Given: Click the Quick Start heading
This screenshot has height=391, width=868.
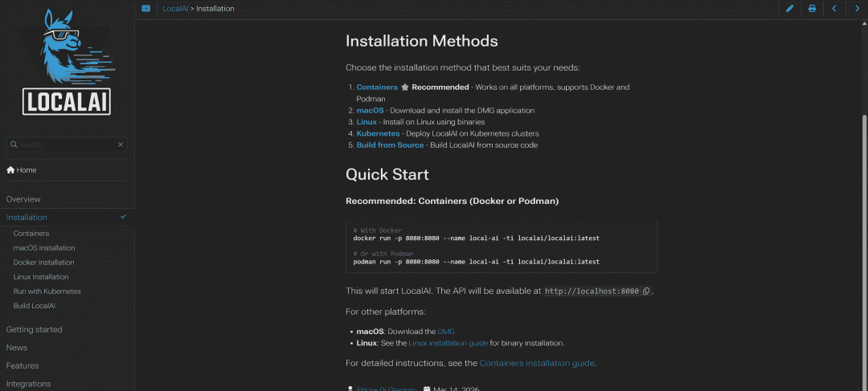Looking at the screenshot, I should [x=387, y=175].
